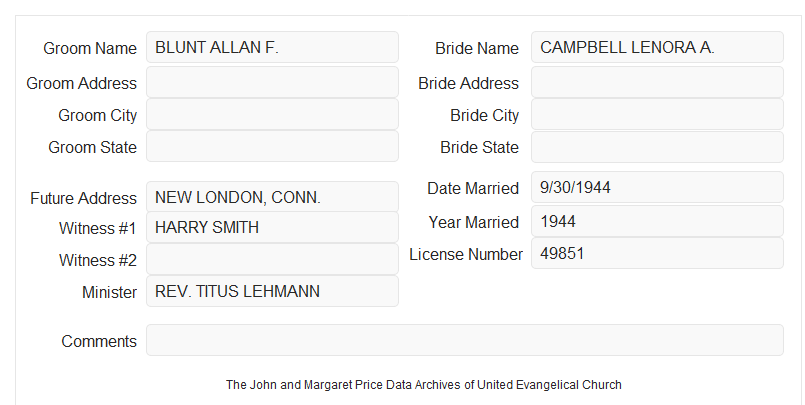The image size is (805, 405).
Task: Click the Minister field
Action: (x=272, y=291)
